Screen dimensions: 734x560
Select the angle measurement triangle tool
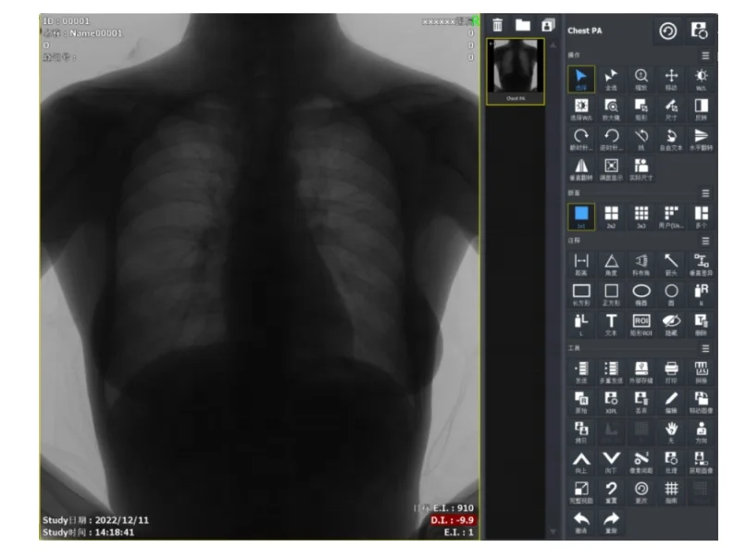tap(611, 264)
